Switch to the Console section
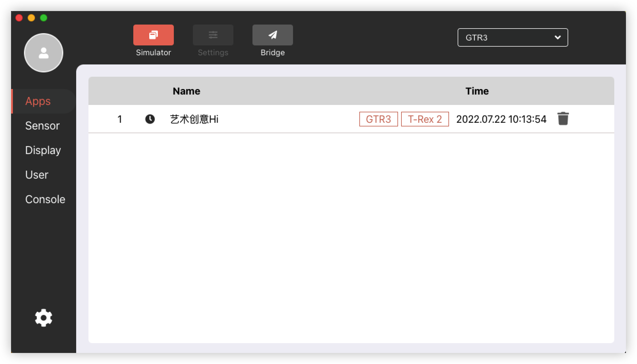637x364 pixels. (45, 199)
